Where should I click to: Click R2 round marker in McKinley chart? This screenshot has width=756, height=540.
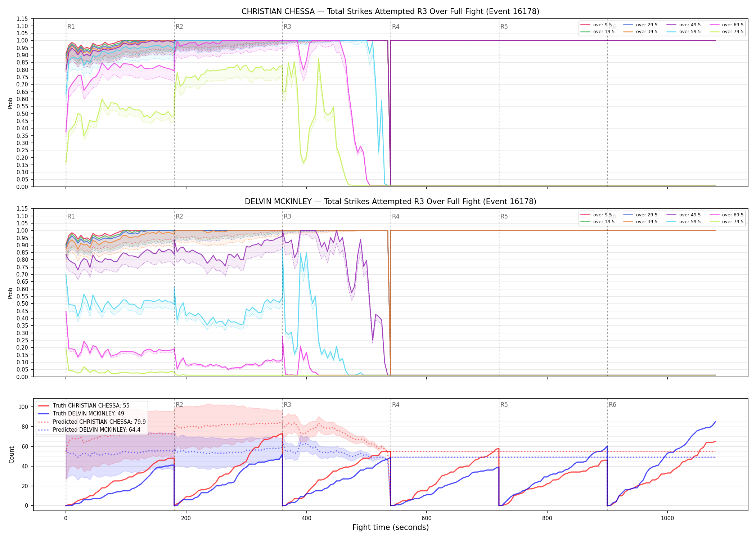pos(179,216)
